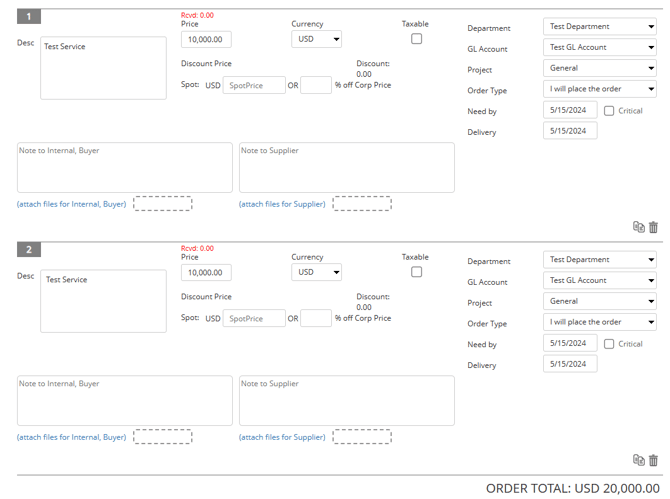Expand the Project dropdown for line 1

click(599, 68)
